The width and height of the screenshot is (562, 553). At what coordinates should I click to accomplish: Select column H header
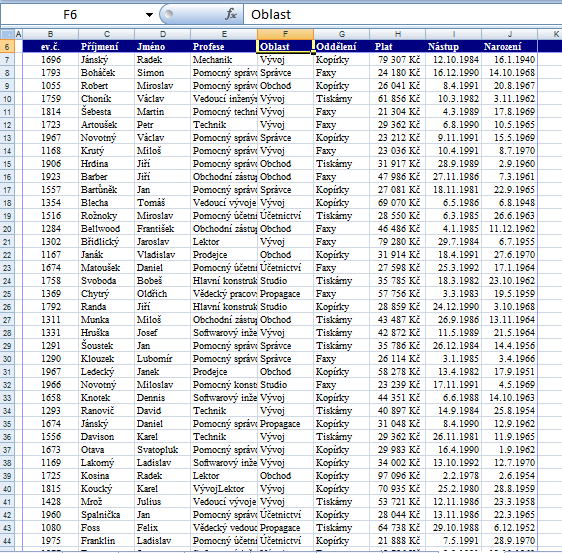(x=397, y=34)
